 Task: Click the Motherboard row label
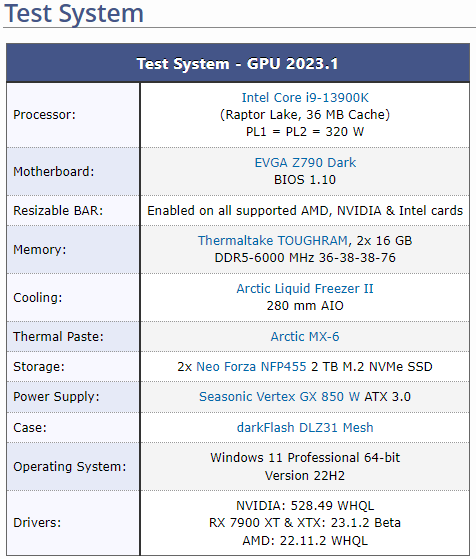click(x=54, y=171)
